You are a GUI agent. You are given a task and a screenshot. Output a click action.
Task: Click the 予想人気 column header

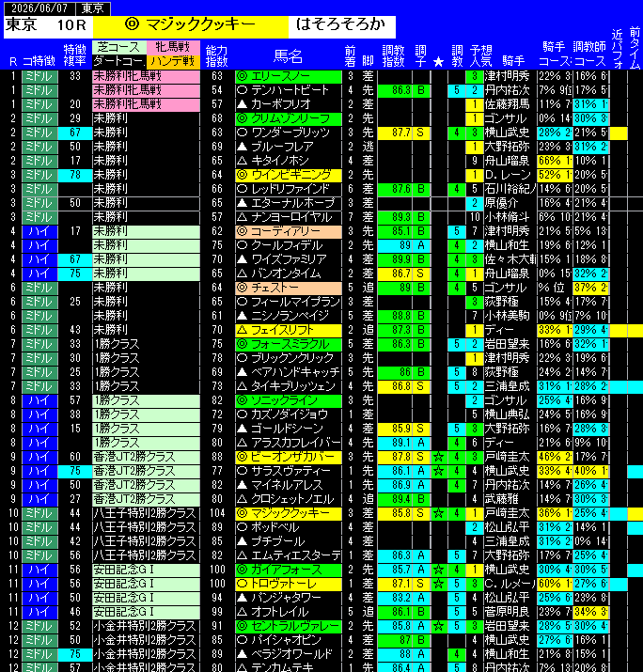click(480, 55)
